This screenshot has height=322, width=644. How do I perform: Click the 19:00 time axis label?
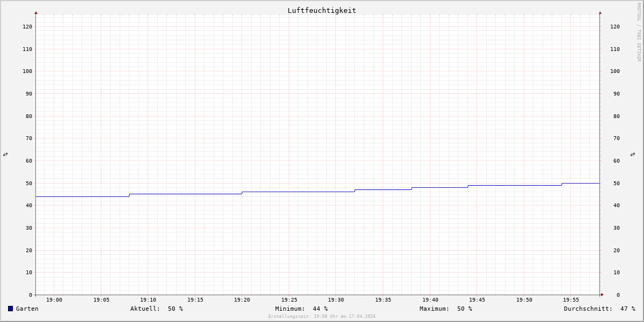point(54,300)
